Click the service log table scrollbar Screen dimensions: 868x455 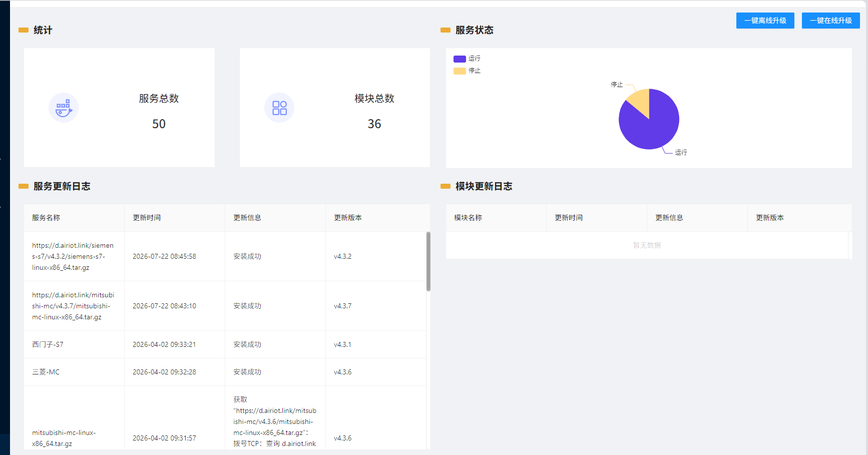[x=428, y=261]
